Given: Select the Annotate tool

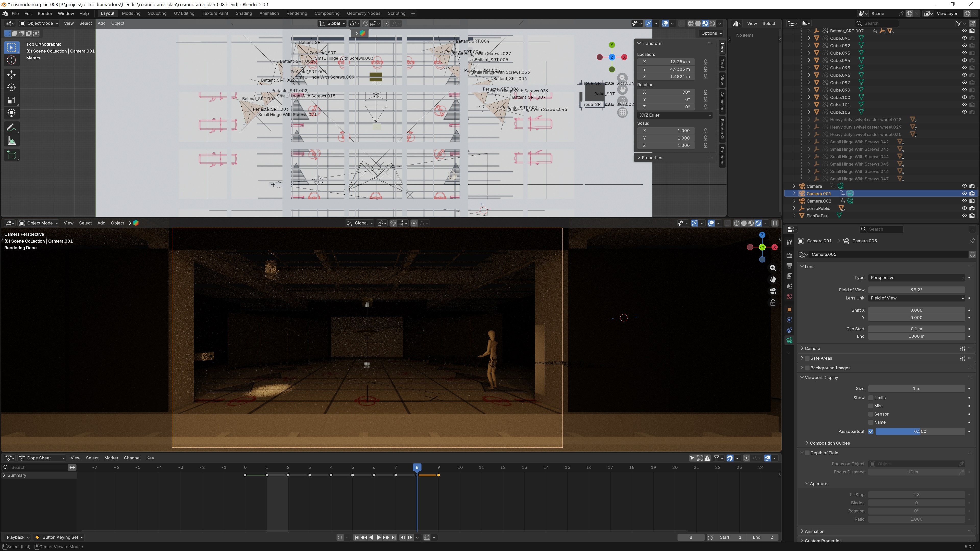Looking at the screenshot, I should (x=11, y=127).
